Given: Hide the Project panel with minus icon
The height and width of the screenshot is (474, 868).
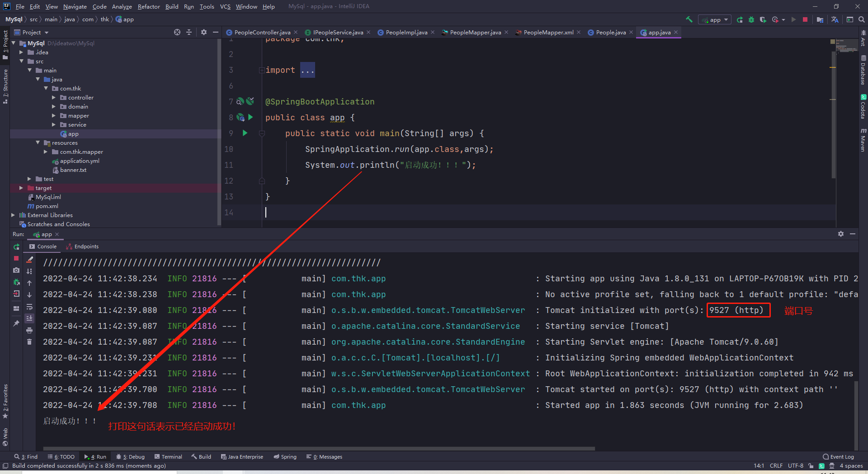Looking at the screenshot, I should point(216,32).
